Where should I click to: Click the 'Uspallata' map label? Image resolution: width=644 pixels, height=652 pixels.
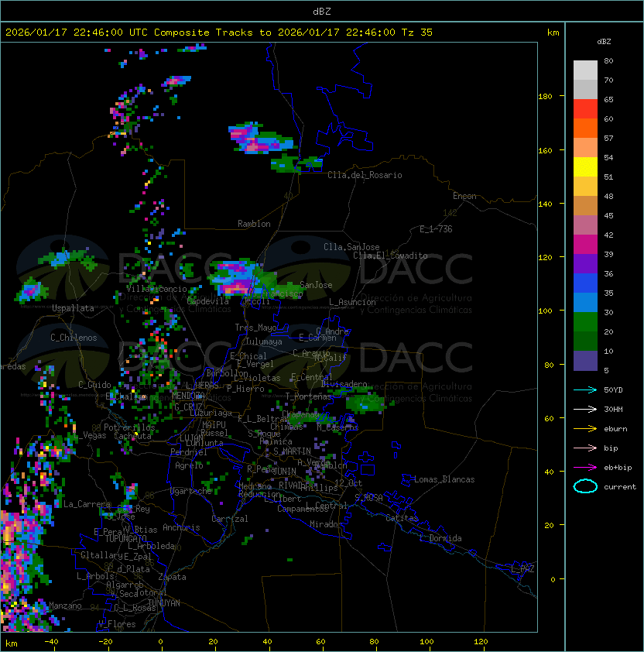click(x=73, y=308)
